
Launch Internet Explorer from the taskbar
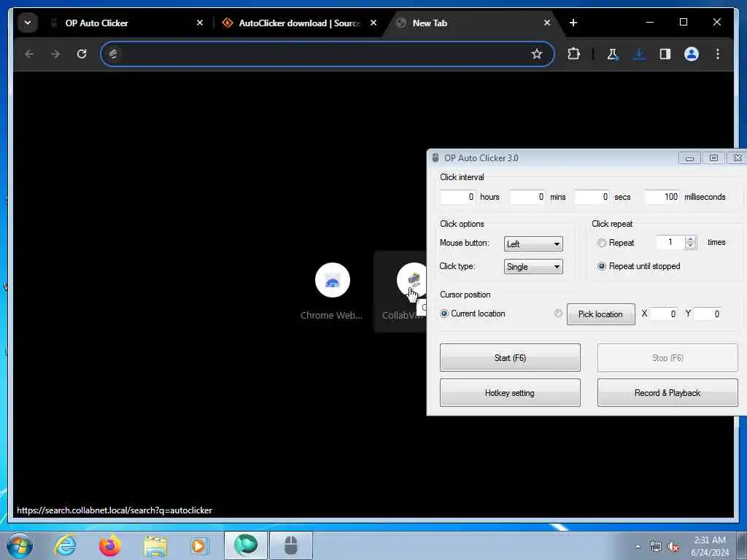point(65,545)
